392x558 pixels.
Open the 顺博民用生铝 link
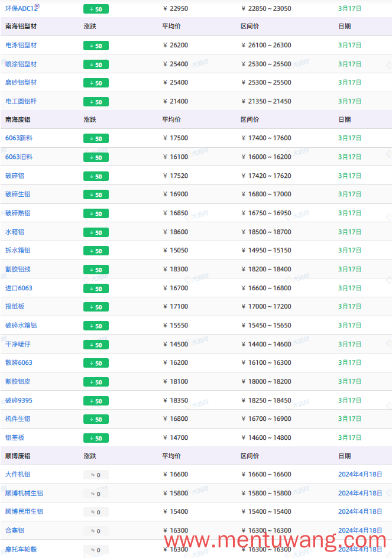[x=24, y=512]
